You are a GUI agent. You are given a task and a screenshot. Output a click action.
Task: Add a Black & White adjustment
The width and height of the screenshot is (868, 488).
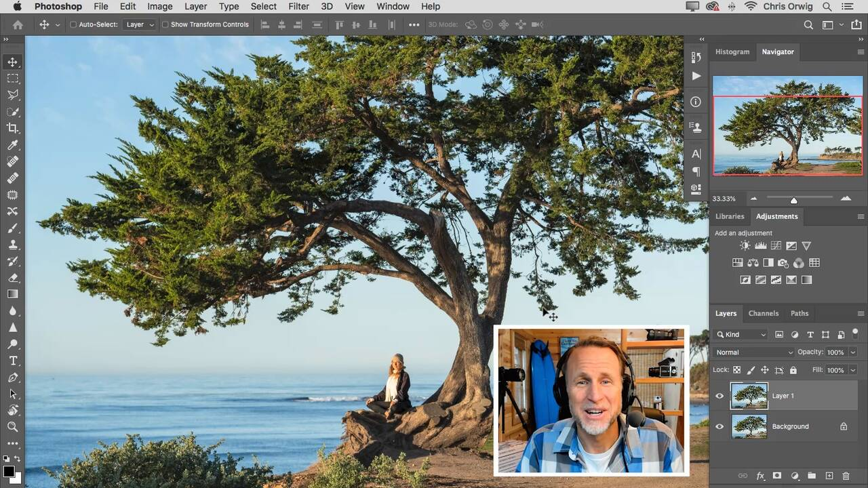(768, 263)
